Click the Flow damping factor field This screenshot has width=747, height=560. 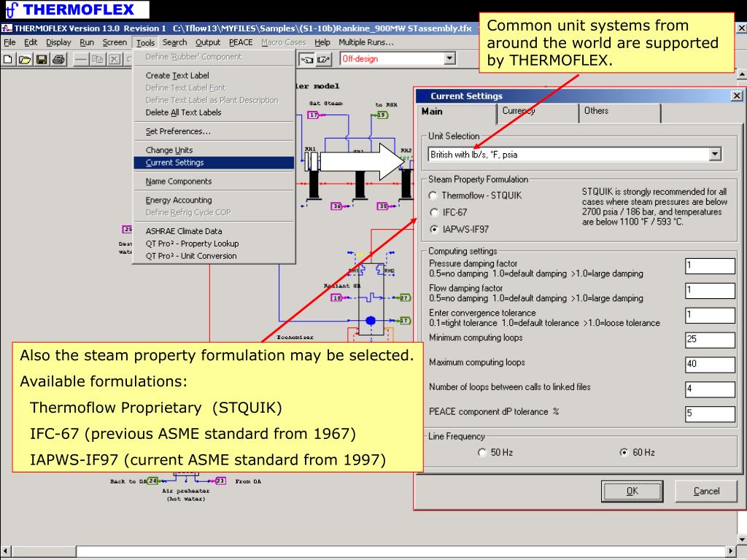[x=710, y=290]
